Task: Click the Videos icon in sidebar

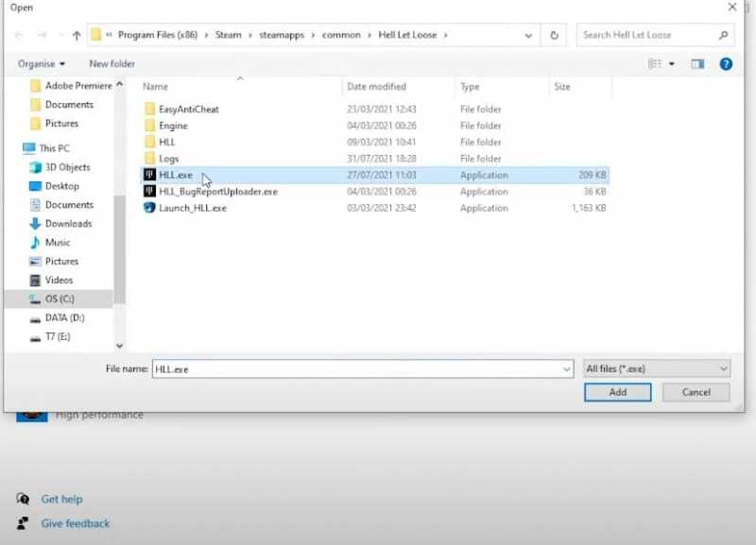Action: [x=35, y=280]
